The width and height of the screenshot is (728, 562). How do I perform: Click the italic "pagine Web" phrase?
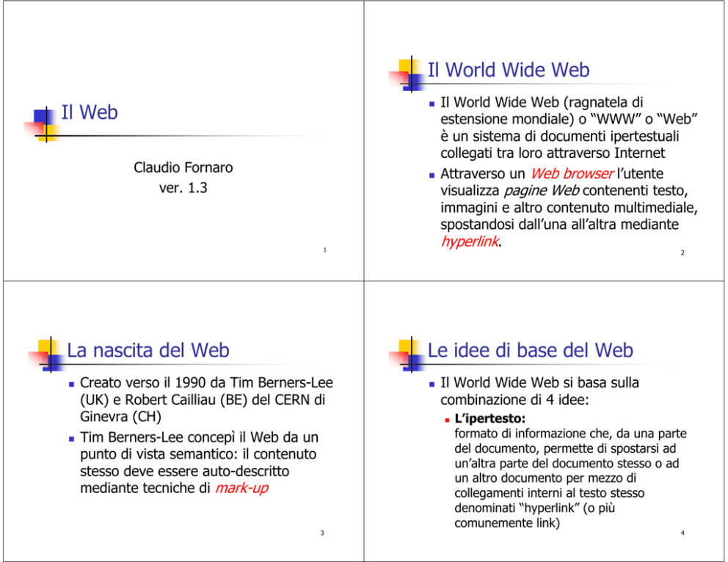542,191
